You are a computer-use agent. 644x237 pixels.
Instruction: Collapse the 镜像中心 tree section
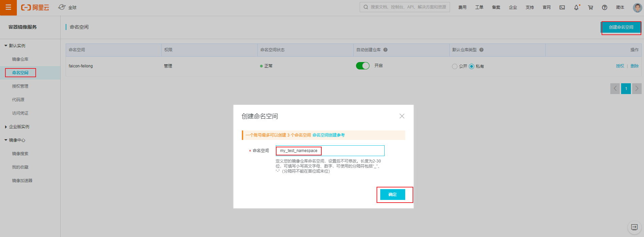(x=6, y=140)
